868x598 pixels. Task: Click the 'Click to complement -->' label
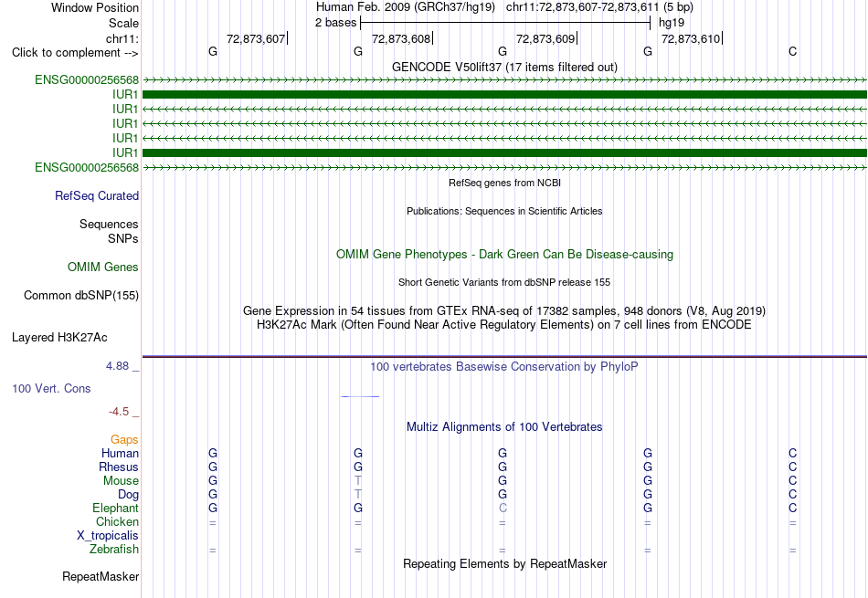tap(75, 53)
